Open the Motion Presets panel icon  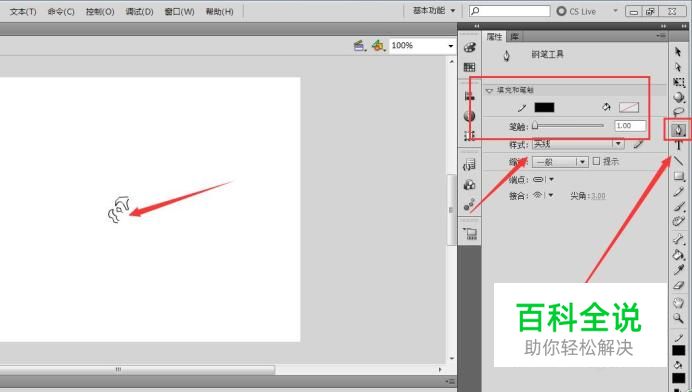click(470, 204)
